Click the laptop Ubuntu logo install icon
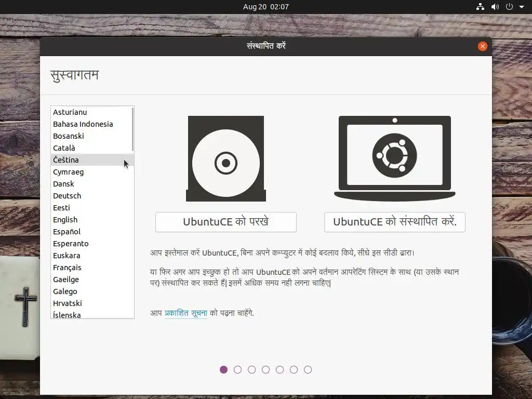 click(395, 158)
